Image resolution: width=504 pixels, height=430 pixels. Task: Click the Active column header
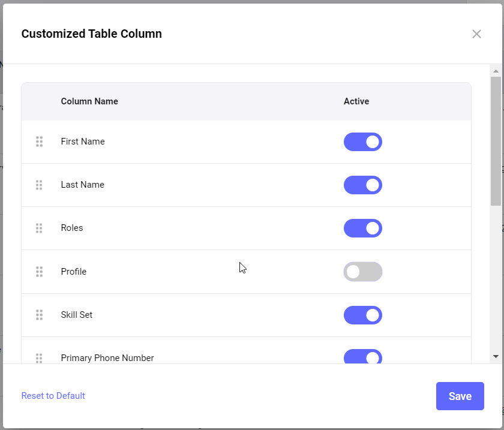pyautogui.click(x=356, y=101)
